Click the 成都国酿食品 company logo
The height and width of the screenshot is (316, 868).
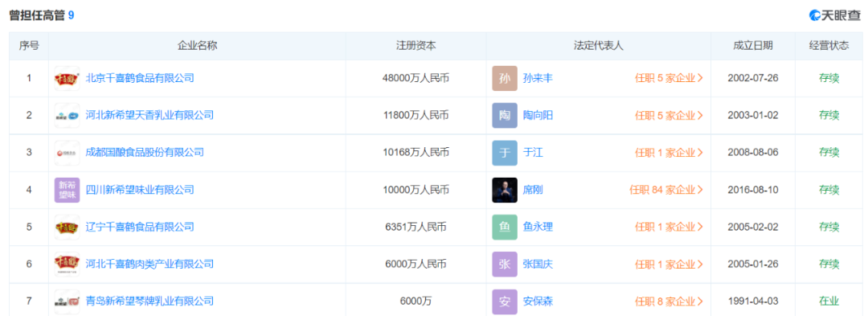(x=67, y=153)
